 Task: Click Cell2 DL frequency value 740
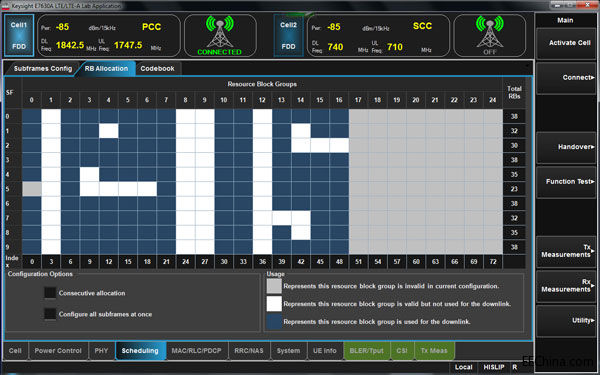pyautogui.click(x=335, y=47)
